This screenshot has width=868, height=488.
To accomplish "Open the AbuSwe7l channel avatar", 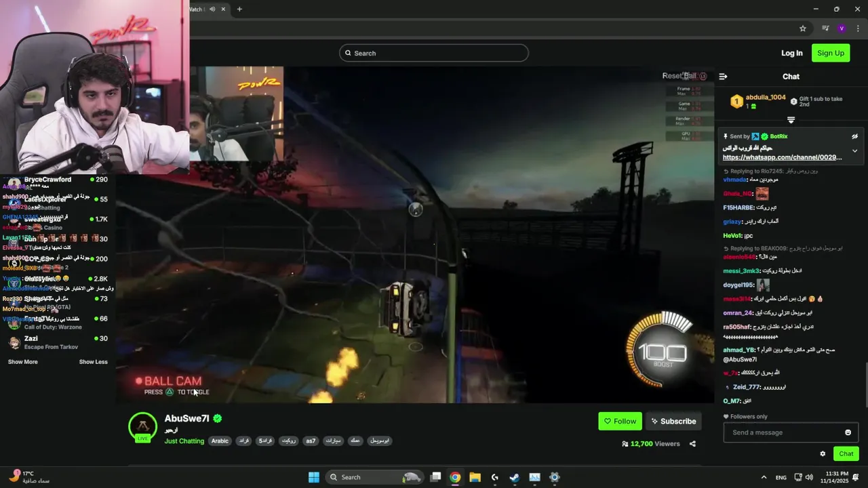I will [x=142, y=426].
